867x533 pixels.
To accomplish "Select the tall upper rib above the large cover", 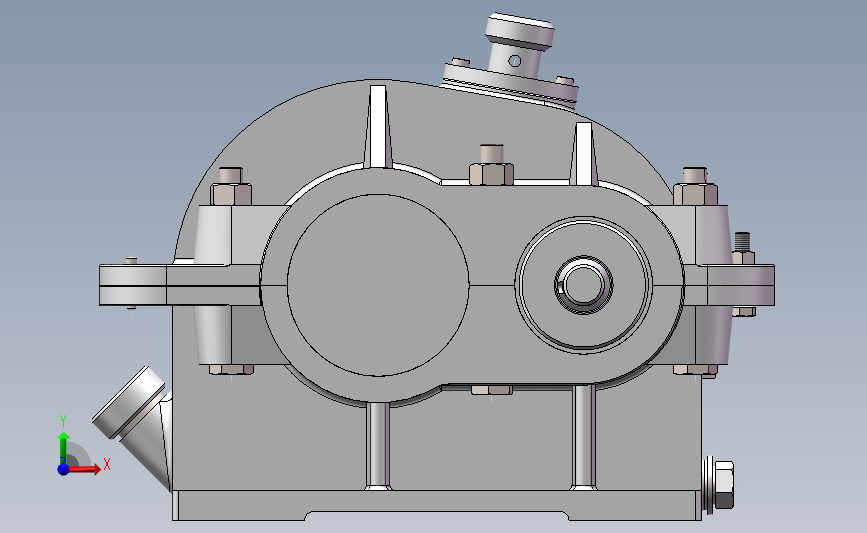I will 378,126.
